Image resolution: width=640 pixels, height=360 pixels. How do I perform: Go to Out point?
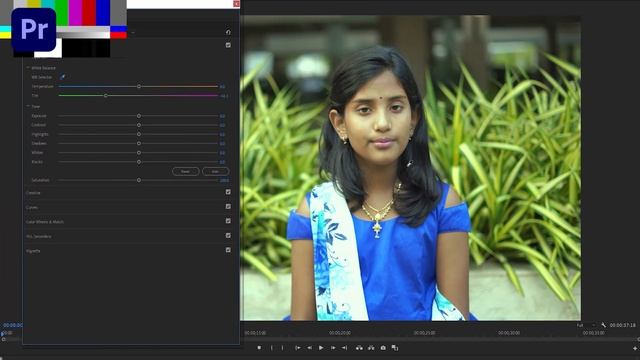[x=344, y=348]
